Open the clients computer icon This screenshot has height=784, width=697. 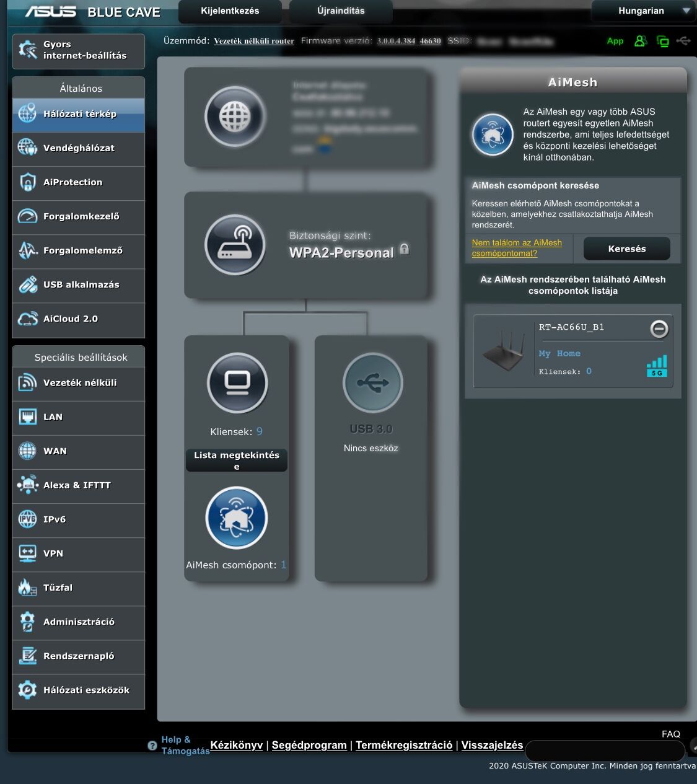point(237,384)
